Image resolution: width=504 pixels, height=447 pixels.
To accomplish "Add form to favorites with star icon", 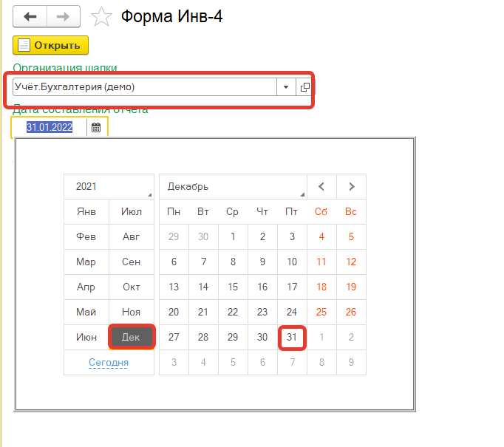I will tap(101, 16).
